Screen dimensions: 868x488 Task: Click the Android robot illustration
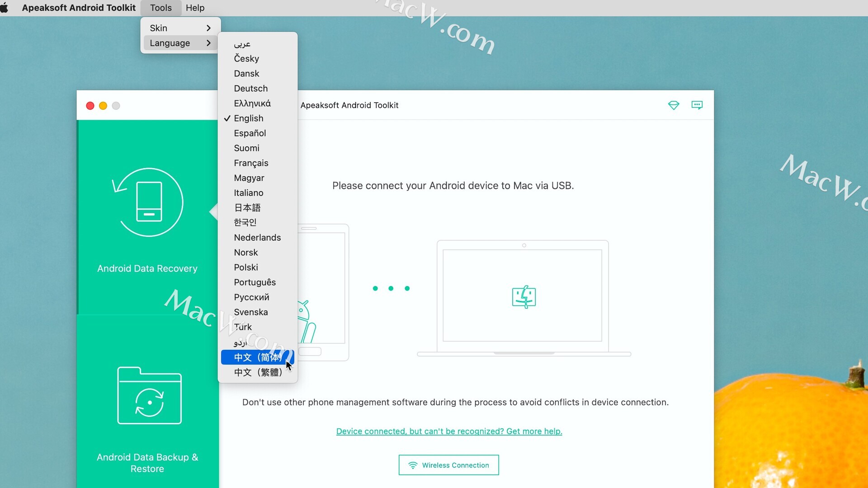pos(307,322)
